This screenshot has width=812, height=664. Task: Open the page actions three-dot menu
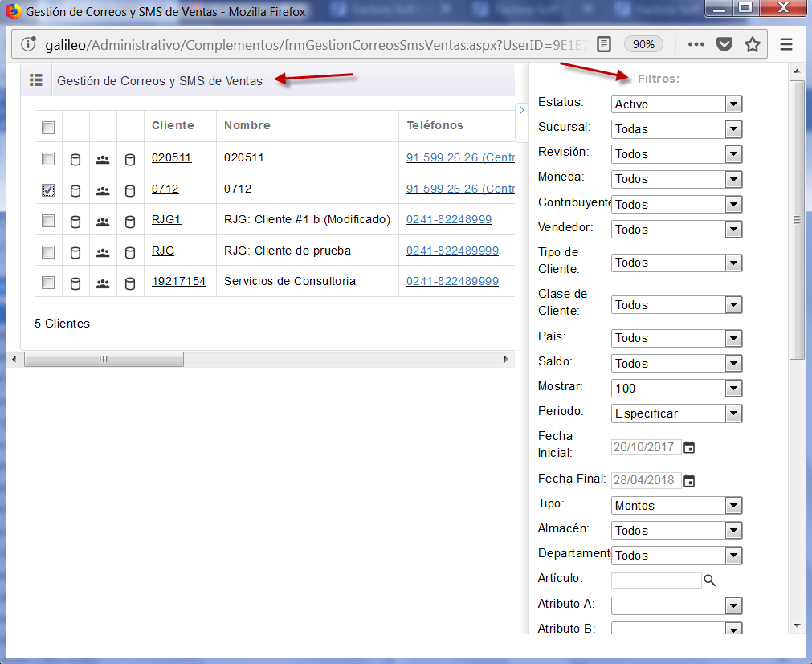[696, 44]
